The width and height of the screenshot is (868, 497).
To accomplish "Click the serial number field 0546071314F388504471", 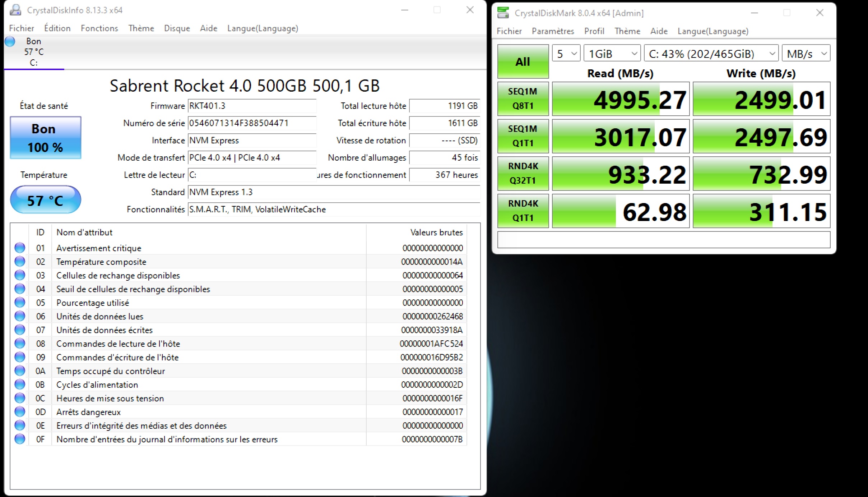I will pos(252,123).
